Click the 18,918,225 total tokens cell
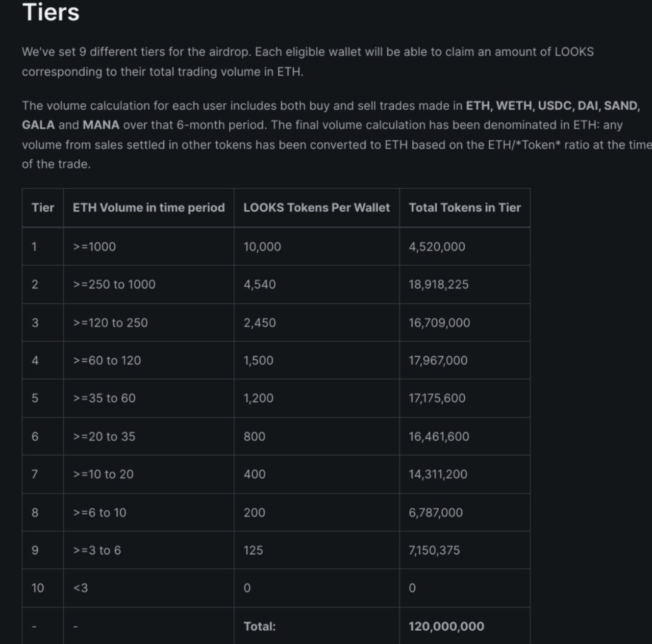Screen dimensions: 652x644 coord(438,285)
